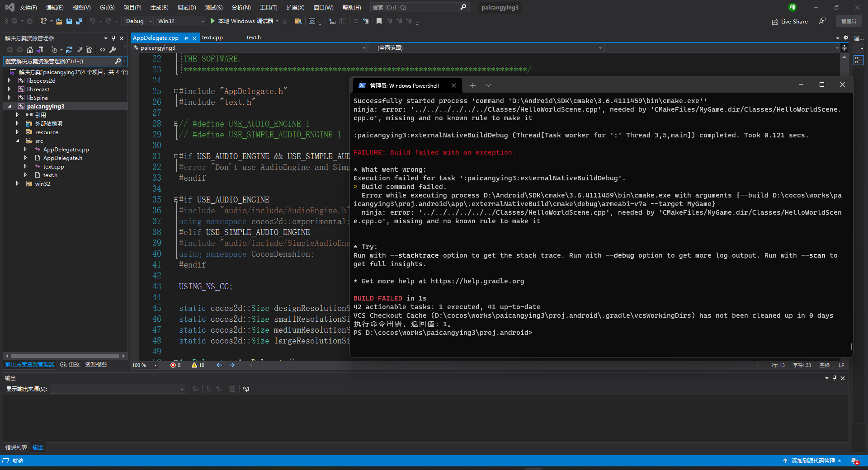
Task: Click 添加到源代码管理 in the status bar
Action: click(x=812, y=461)
